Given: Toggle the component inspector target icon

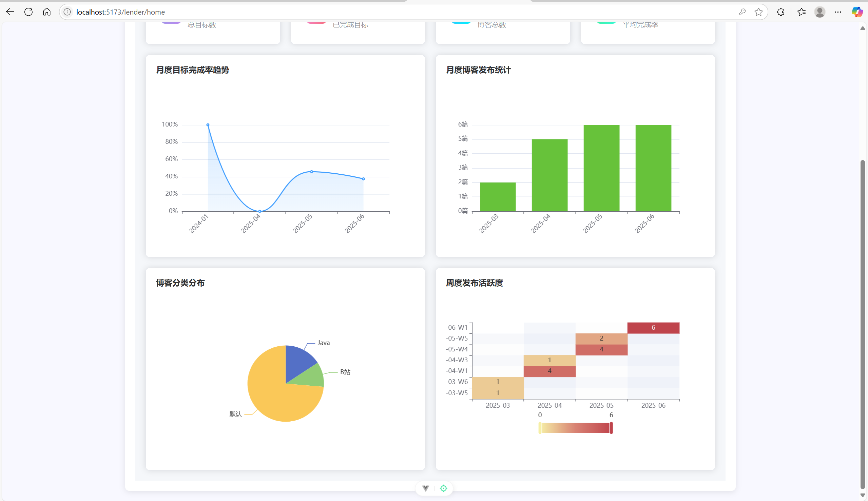Looking at the screenshot, I should [443, 488].
